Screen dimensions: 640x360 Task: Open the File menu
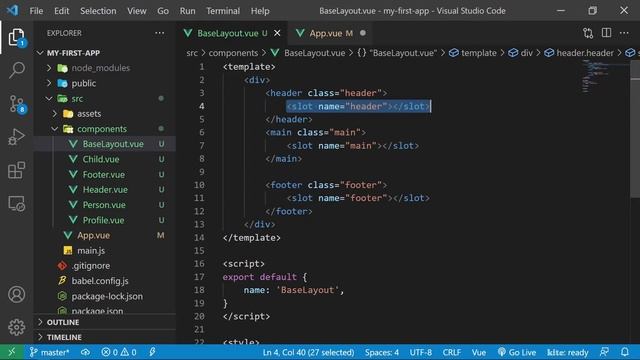36,11
